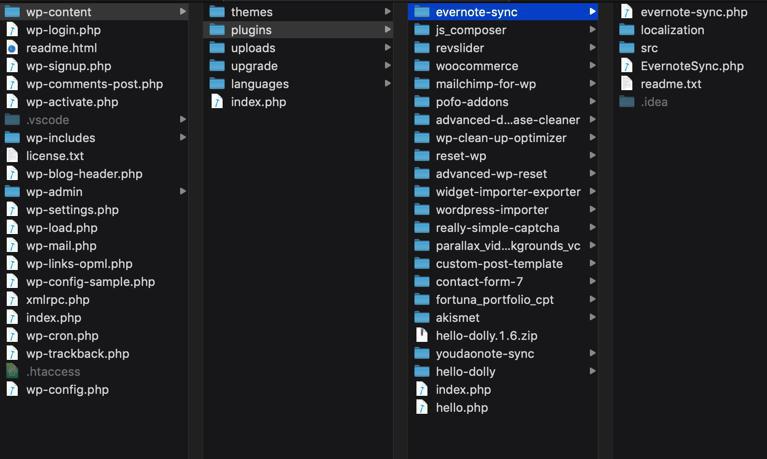Click the readme.html file icon
This screenshot has width=767, height=459.
pyautogui.click(x=12, y=48)
